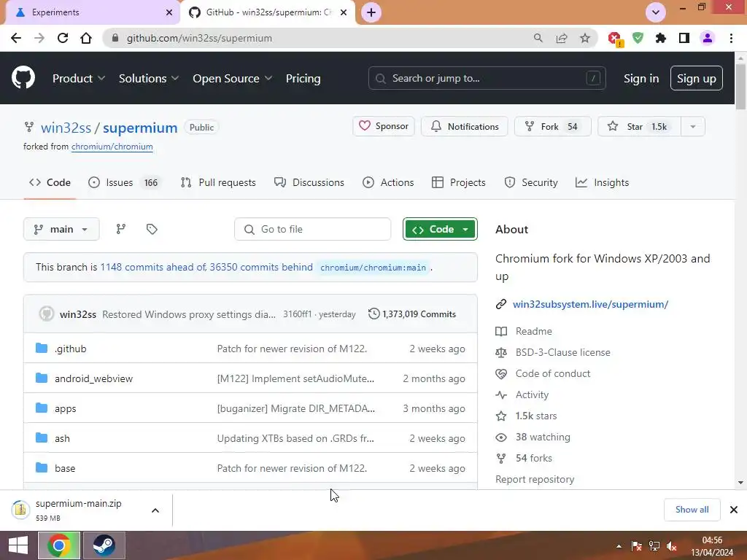
Task: Fork the repository via Fork button
Action: [x=553, y=126]
